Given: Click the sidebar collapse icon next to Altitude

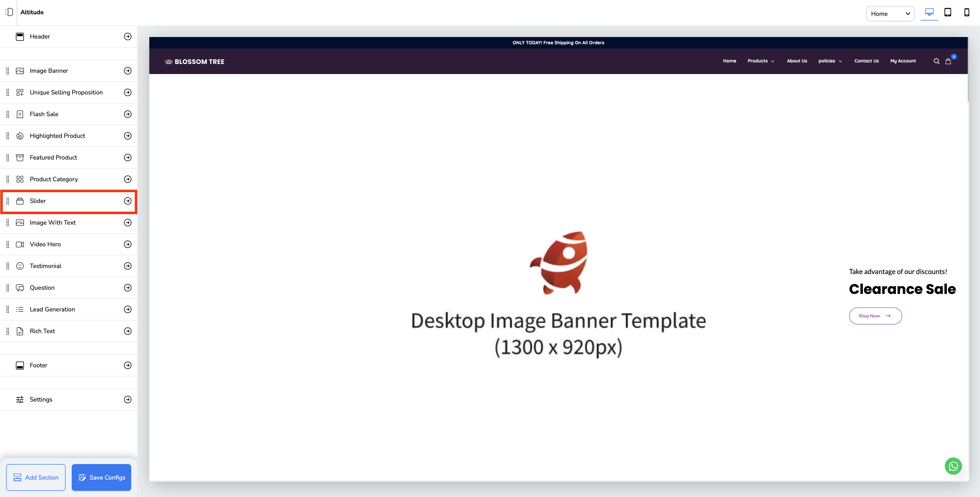Looking at the screenshot, I should tap(9, 12).
